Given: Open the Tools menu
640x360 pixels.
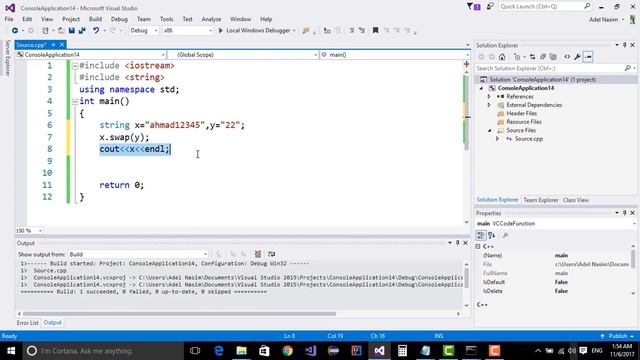Looking at the screenshot, I should point(167,19).
